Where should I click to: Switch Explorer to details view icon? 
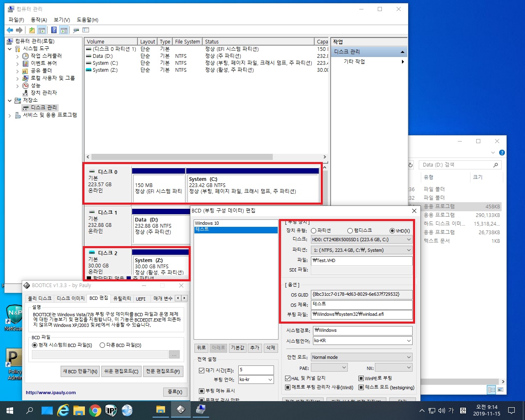pyautogui.click(x=491, y=390)
